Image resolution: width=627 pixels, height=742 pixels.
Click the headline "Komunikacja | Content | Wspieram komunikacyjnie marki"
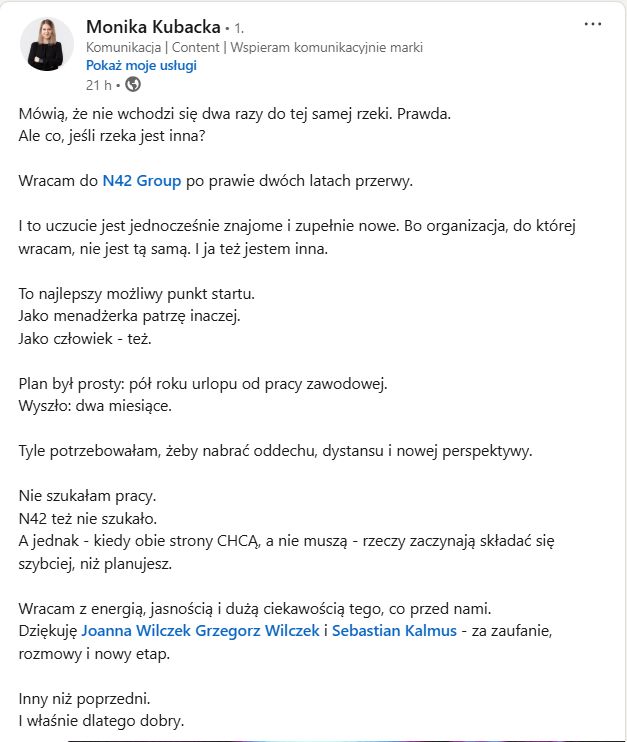[254, 47]
